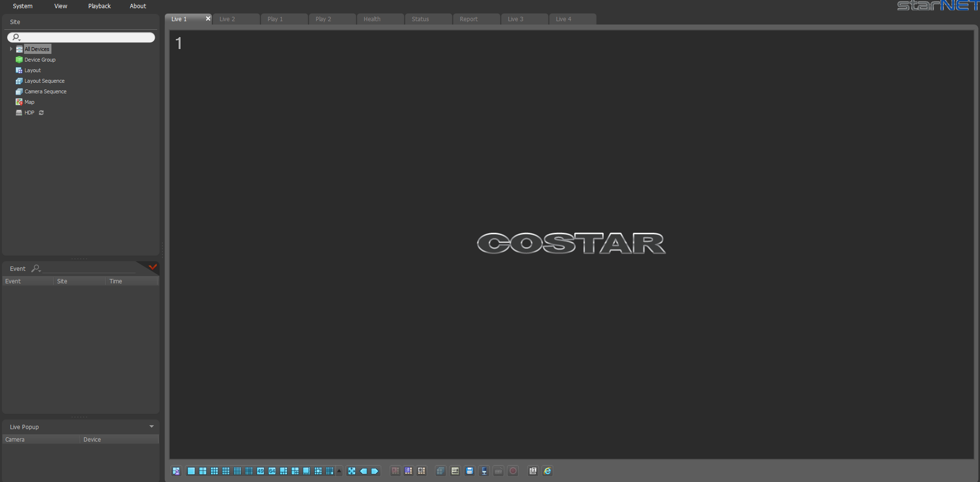Expand more layouts with the up triangle
The image size is (980, 482).
339,471
